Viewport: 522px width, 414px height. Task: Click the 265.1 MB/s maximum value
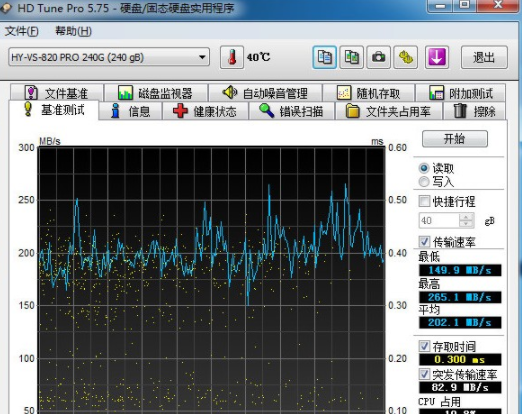460,297
